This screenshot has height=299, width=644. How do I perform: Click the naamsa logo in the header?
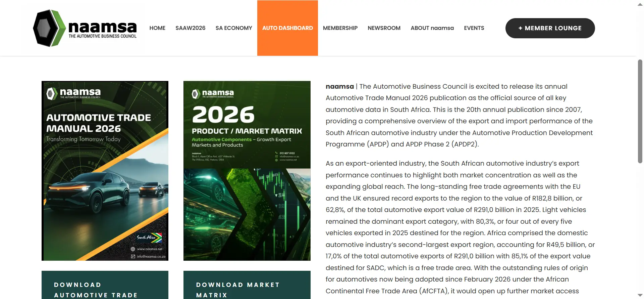tap(85, 28)
